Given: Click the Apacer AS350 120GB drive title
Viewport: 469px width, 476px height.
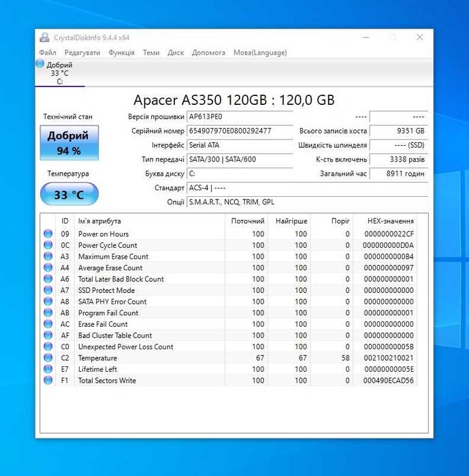Looking at the screenshot, I should pos(234,100).
